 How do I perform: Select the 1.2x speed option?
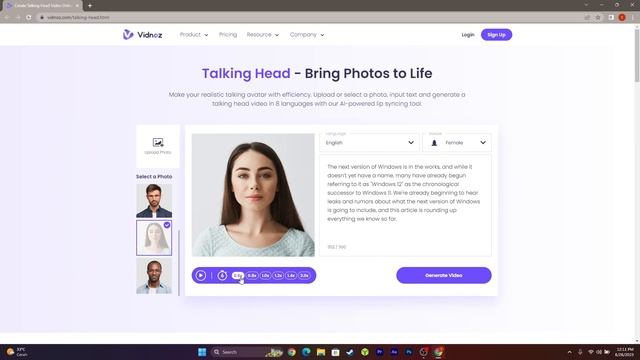point(278,276)
